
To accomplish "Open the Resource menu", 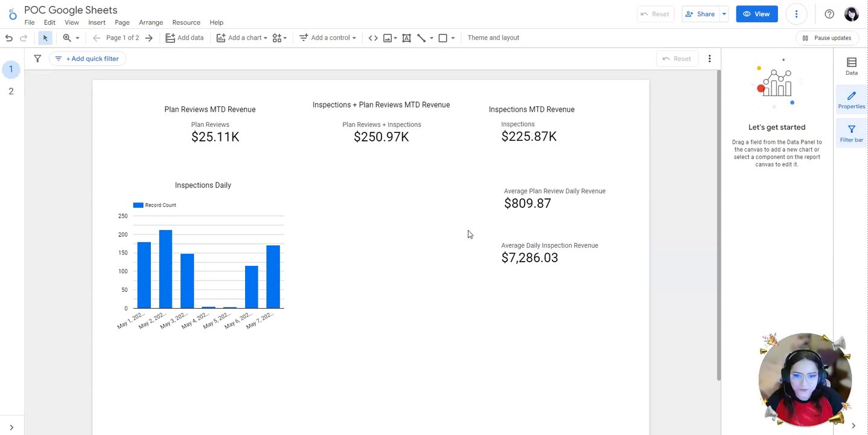I will click(186, 22).
